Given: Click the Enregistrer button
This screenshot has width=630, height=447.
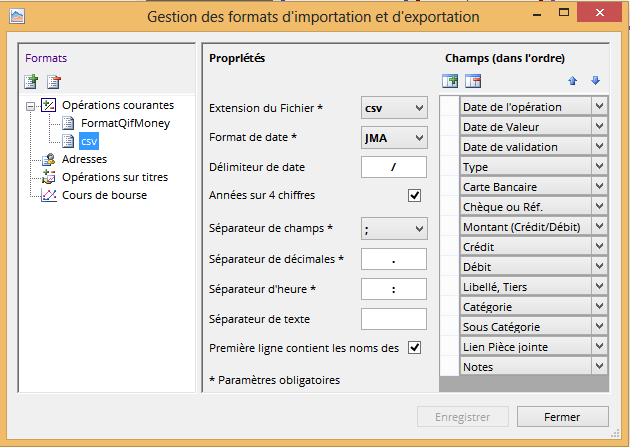Looking at the screenshot, I should pos(464,416).
